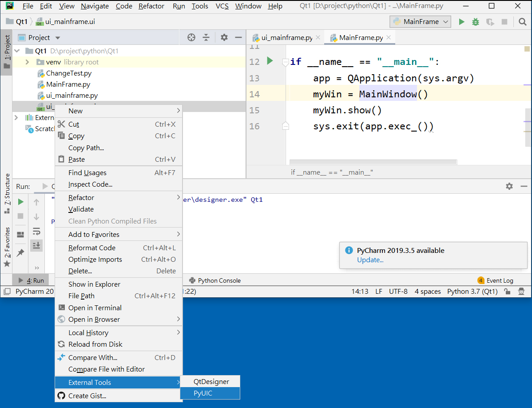Pin the Run tab with pin icon

click(x=21, y=252)
